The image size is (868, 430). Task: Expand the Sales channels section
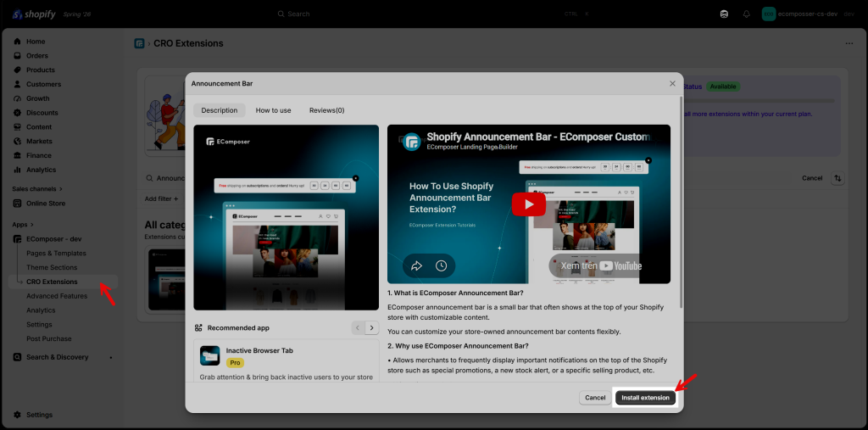37,189
